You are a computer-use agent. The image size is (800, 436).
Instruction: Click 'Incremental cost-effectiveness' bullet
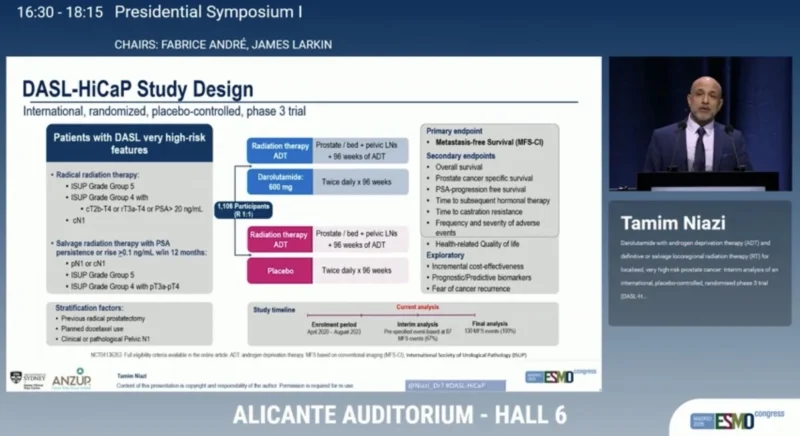pyautogui.click(x=476, y=267)
